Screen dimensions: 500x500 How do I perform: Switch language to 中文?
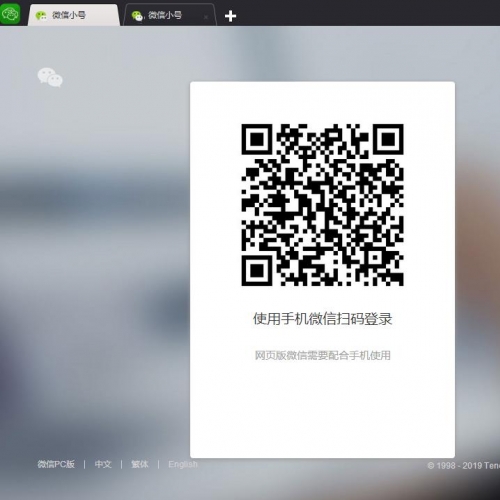coord(103,464)
